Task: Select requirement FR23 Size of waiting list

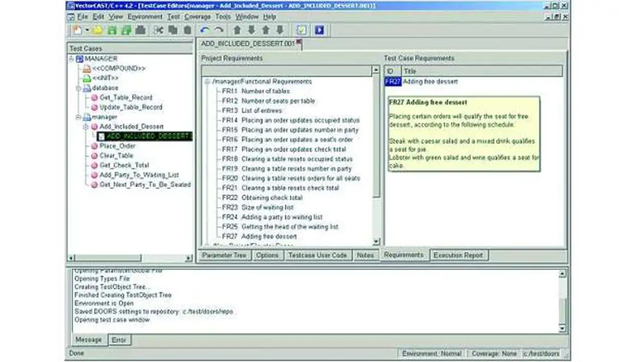Action: coord(258,207)
